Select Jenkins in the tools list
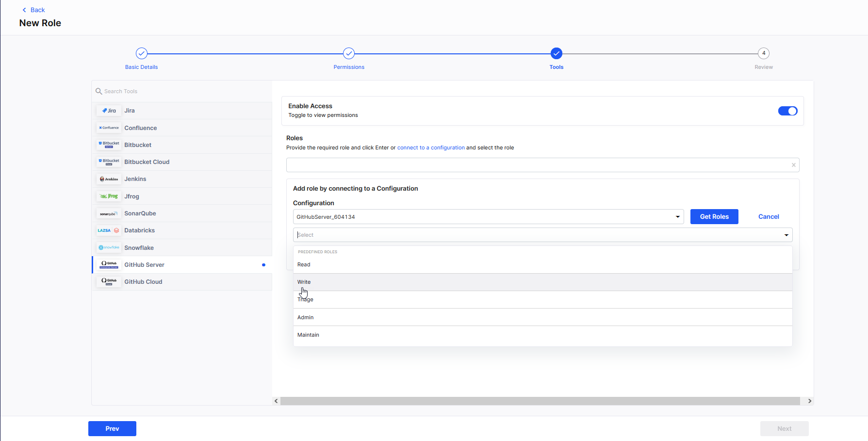 click(182, 179)
